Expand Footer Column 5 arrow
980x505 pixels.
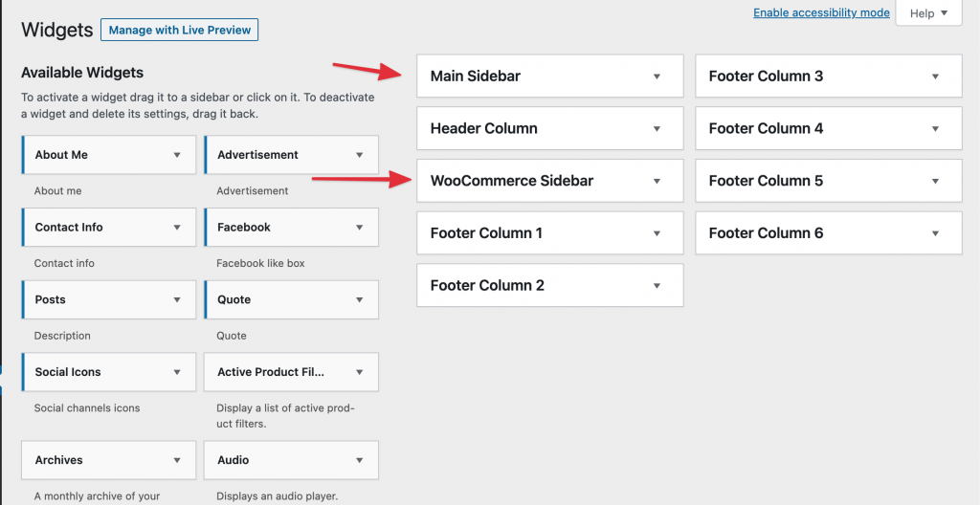click(936, 182)
